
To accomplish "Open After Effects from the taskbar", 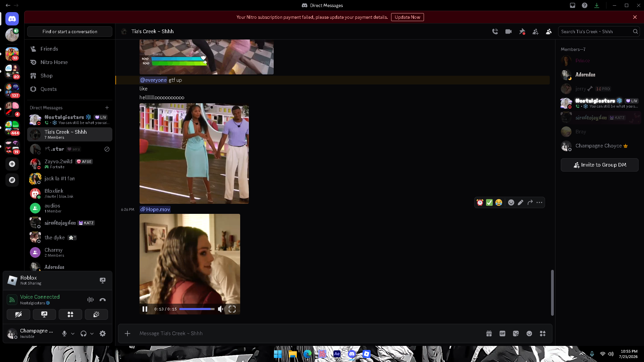I will [x=337, y=354].
